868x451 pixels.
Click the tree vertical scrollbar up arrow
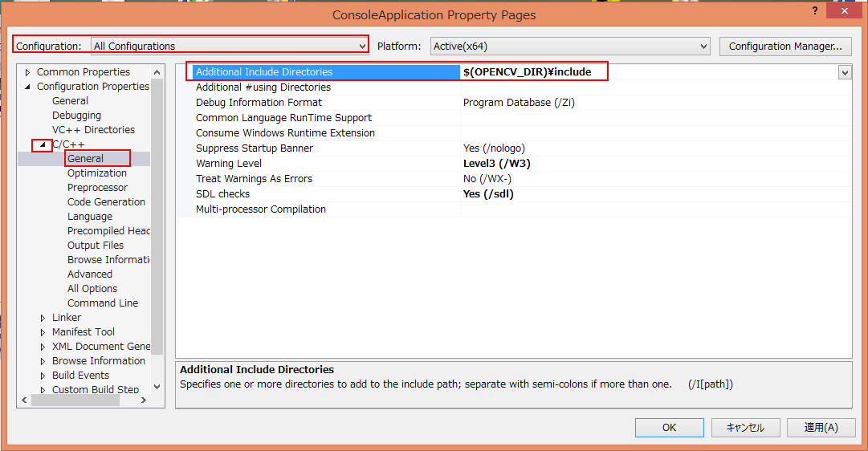click(157, 72)
